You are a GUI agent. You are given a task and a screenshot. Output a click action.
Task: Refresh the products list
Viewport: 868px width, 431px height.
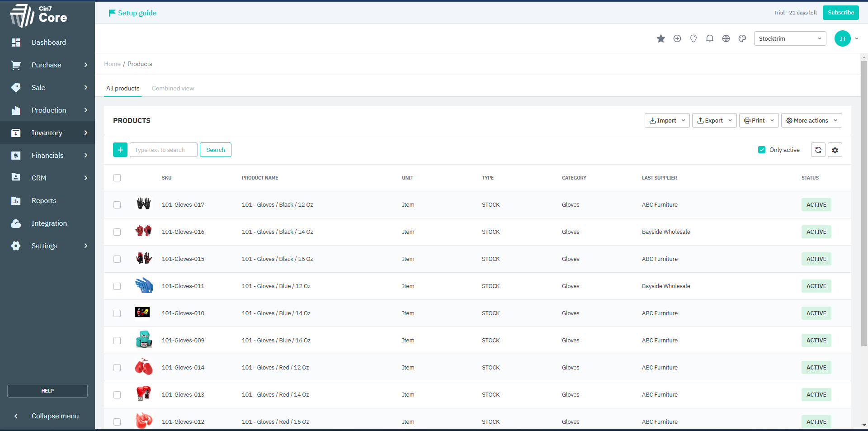click(x=818, y=150)
